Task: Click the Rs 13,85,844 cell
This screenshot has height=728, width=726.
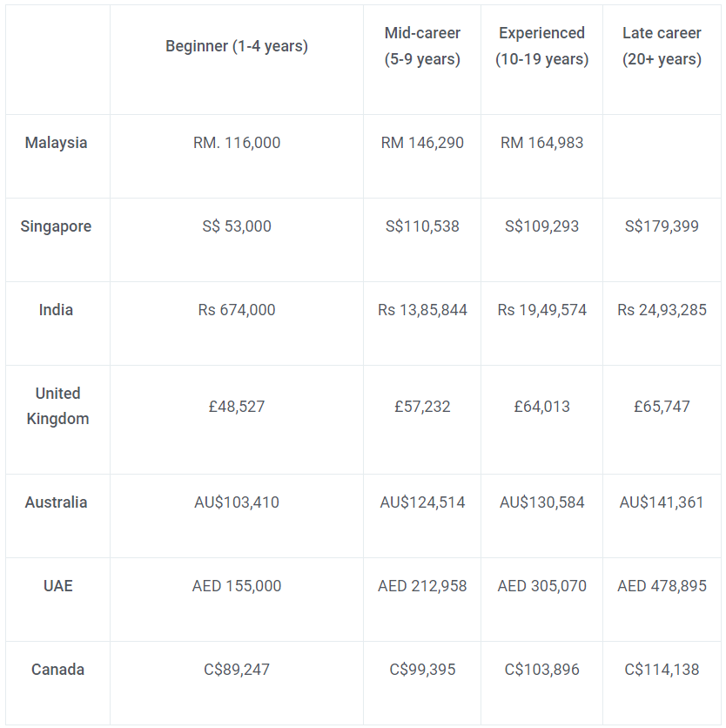Action: coord(422,310)
